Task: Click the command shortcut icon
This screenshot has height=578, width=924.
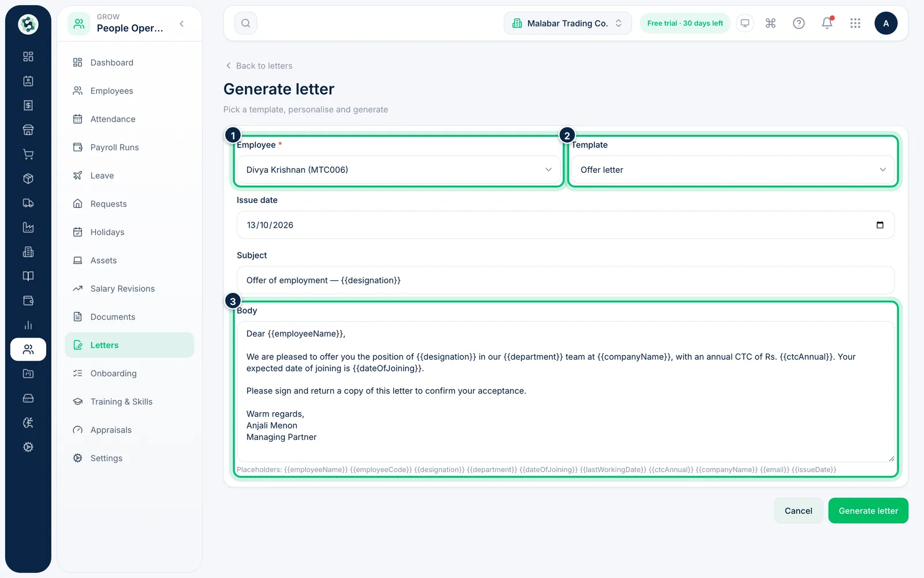Action: point(770,23)
